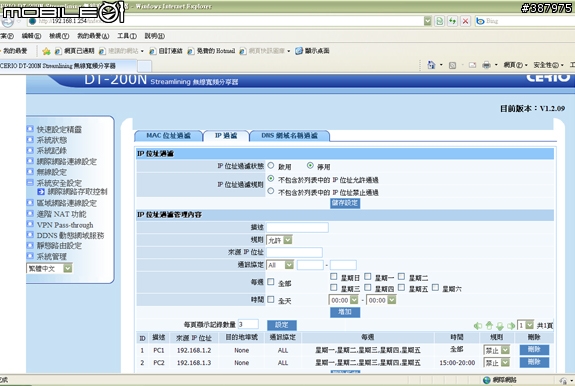This screenshot has width=575, height=386.
Task: Click the compatibility view icon
Action: [440, 21]
